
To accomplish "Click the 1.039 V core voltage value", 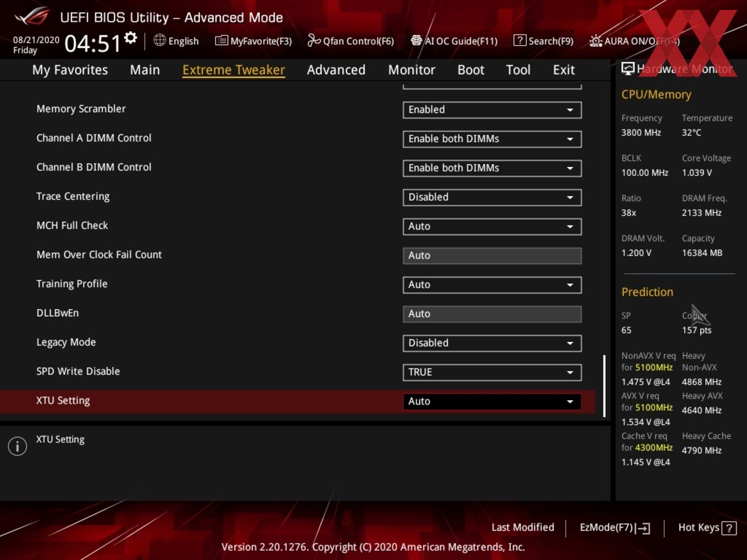I will click(x=697, y=172).
